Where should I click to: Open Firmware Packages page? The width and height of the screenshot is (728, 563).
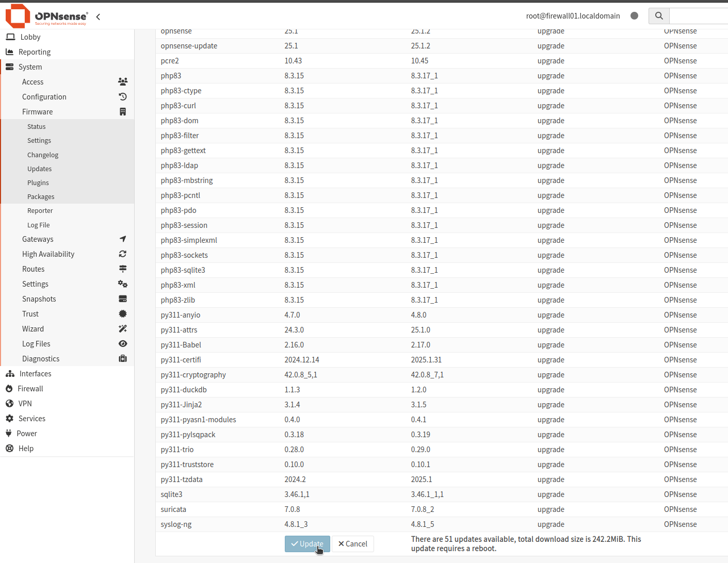tap(41, 197)
